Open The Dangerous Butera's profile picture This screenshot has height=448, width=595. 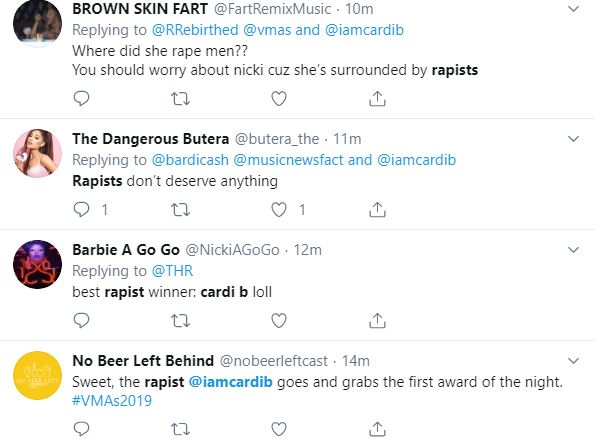tap(37, 153)
